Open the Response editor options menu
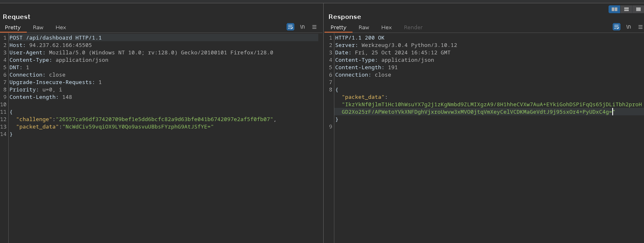644x243 pixels. click(640, 27)
